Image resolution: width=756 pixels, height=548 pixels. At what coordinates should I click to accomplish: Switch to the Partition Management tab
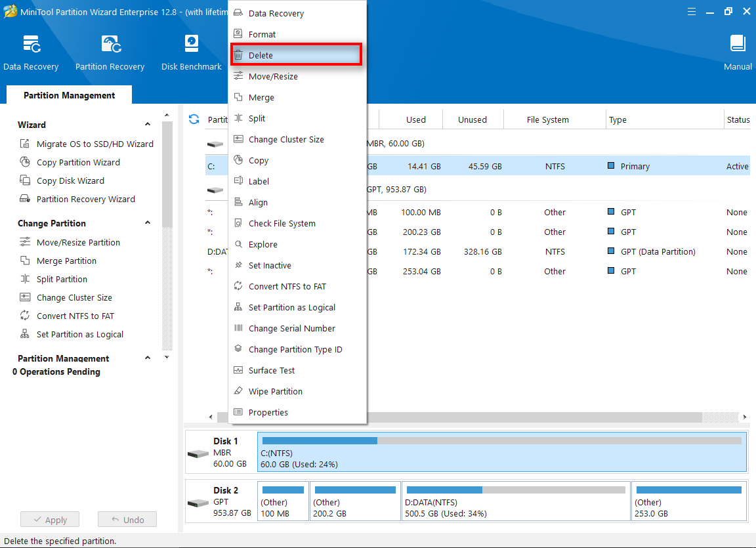click(x=69, y=95)
